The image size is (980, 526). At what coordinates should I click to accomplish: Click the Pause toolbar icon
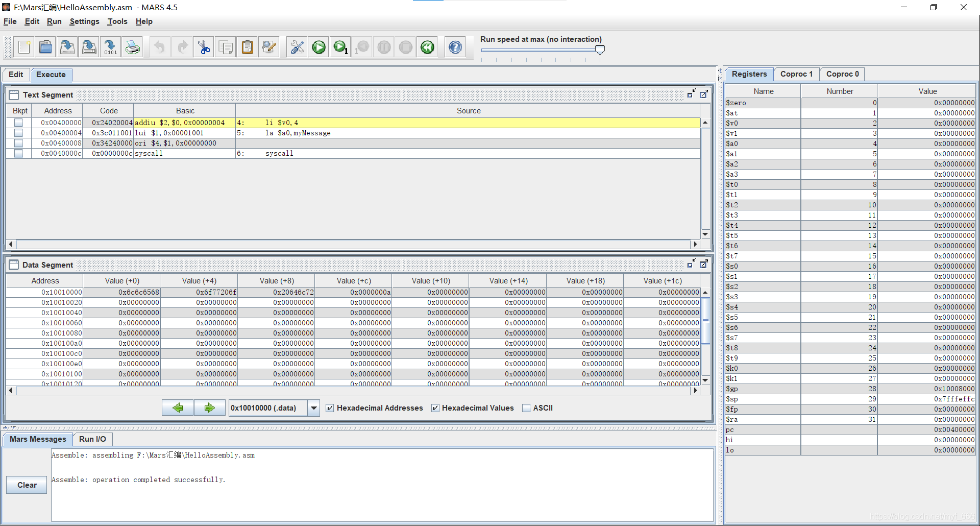click(x=384, y=47)
